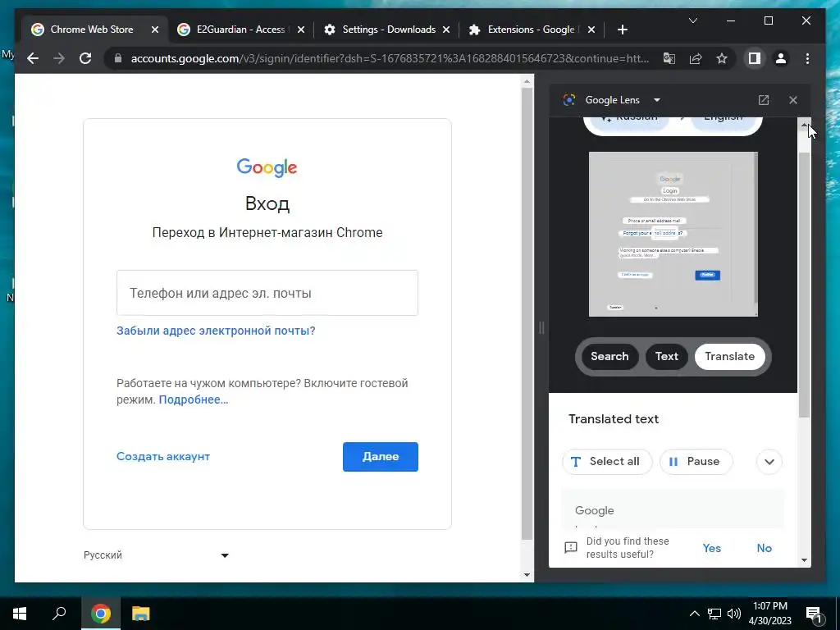Close the E2Guardian tab

301,30
